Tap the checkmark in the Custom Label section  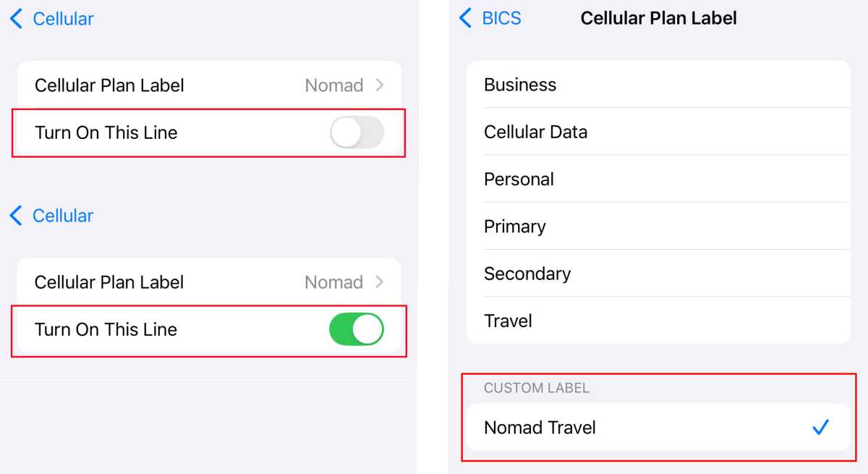click(820, 428)
